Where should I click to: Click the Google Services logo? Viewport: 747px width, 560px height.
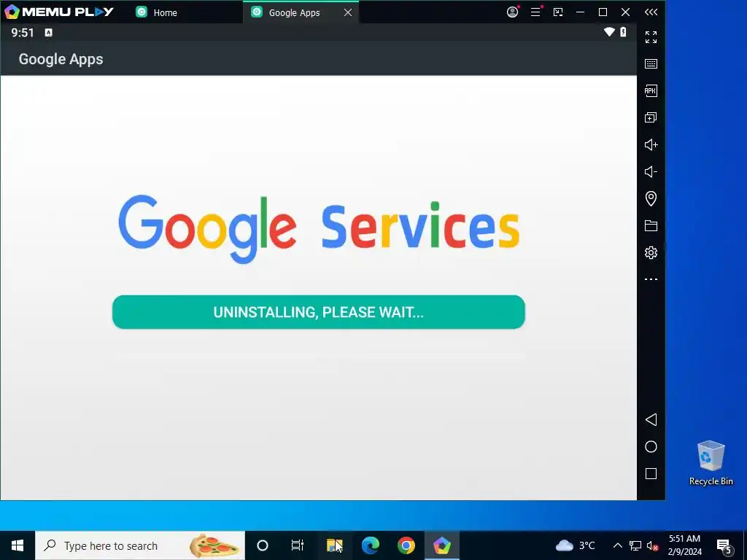pos(319,228)
